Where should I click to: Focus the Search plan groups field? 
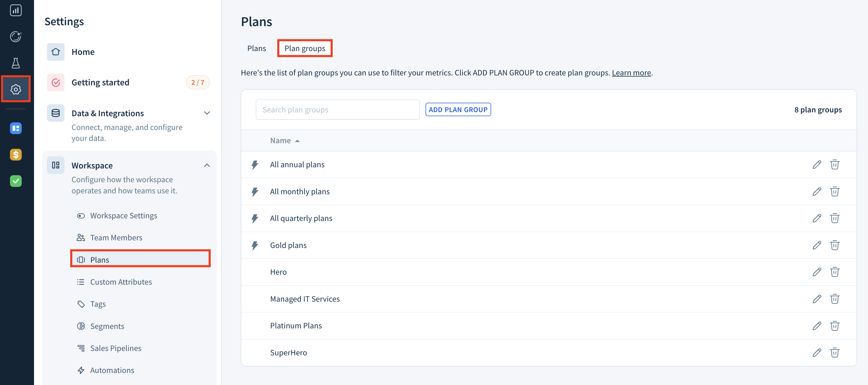point(337,109)
